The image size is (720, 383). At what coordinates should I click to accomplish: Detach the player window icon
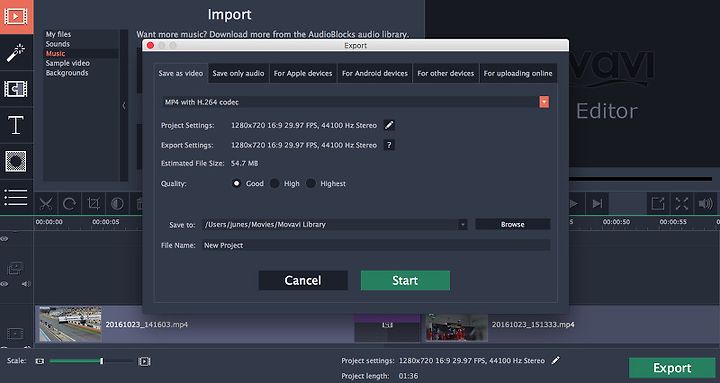click(658, 203)
